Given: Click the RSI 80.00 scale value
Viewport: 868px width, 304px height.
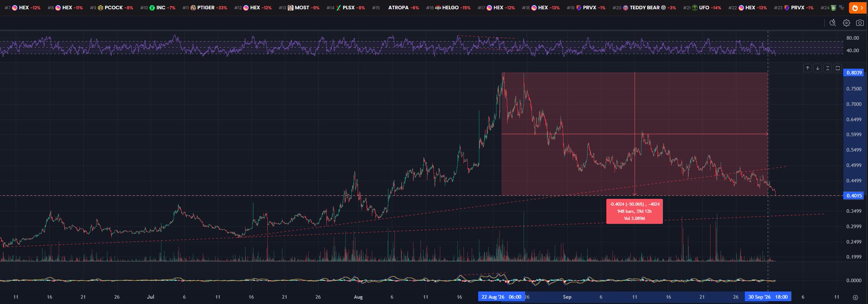Looking at the screenshot, I should (852, 38).
